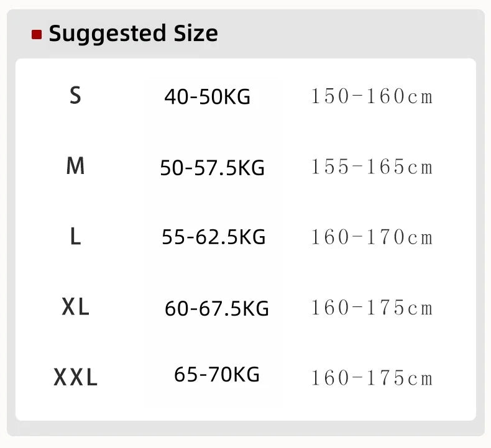The image size is (491, 448).
Task: Click the 155-165cm height value
Action: (x=372, y=167)
